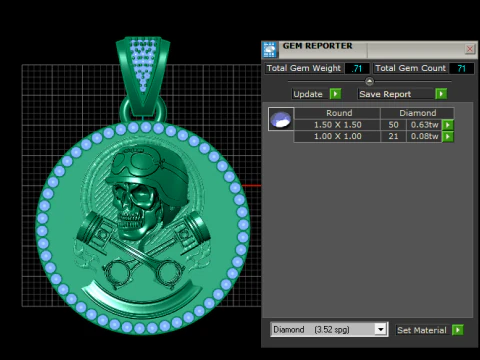Select the Total Gem Count value field

[461, 68]
